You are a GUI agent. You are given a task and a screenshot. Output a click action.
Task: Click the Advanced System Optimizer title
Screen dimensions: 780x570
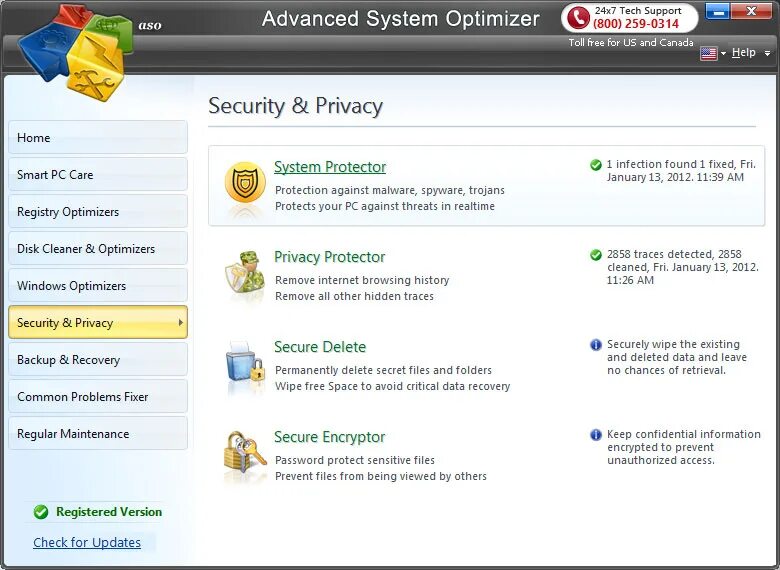[x=400, y=19]
